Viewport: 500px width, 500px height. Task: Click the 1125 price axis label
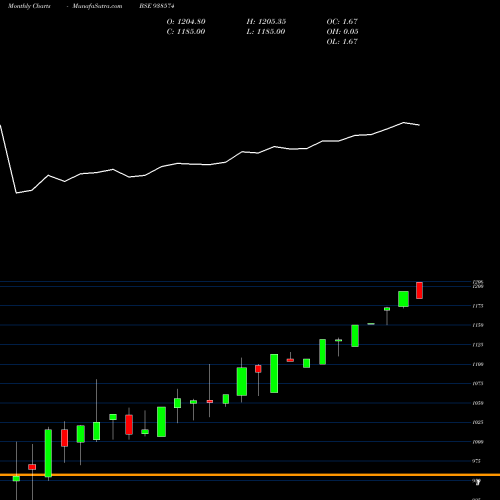click(478, 345)
